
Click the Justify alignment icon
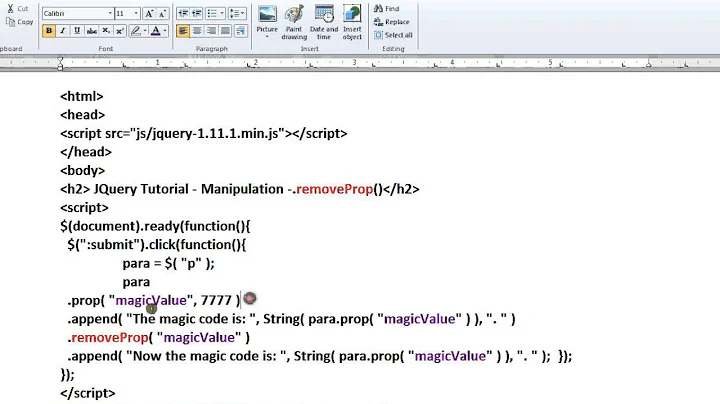(225, 31)
